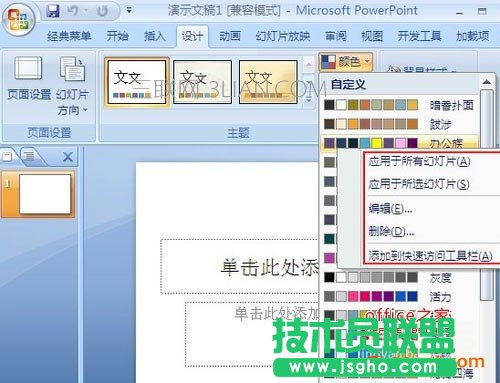Choose the 跋涉 color scheme
500x383 pixels.
[399, 124]
